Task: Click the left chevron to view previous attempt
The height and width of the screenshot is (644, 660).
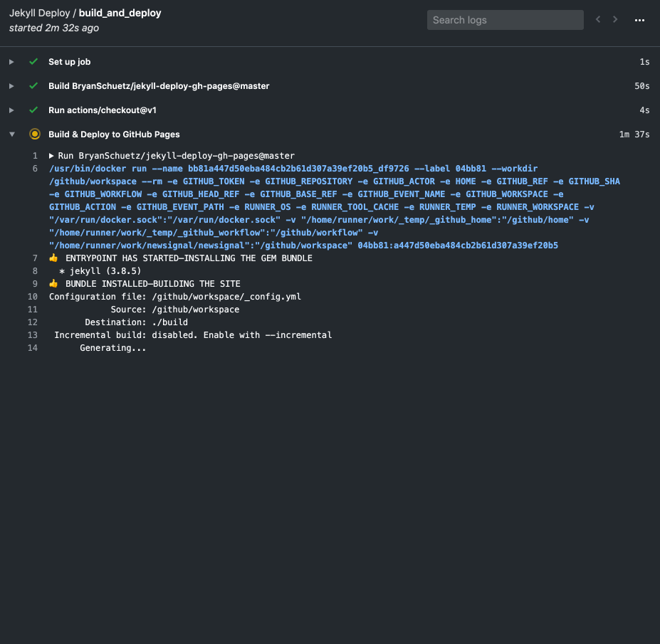Action: [x=597, y=19]
